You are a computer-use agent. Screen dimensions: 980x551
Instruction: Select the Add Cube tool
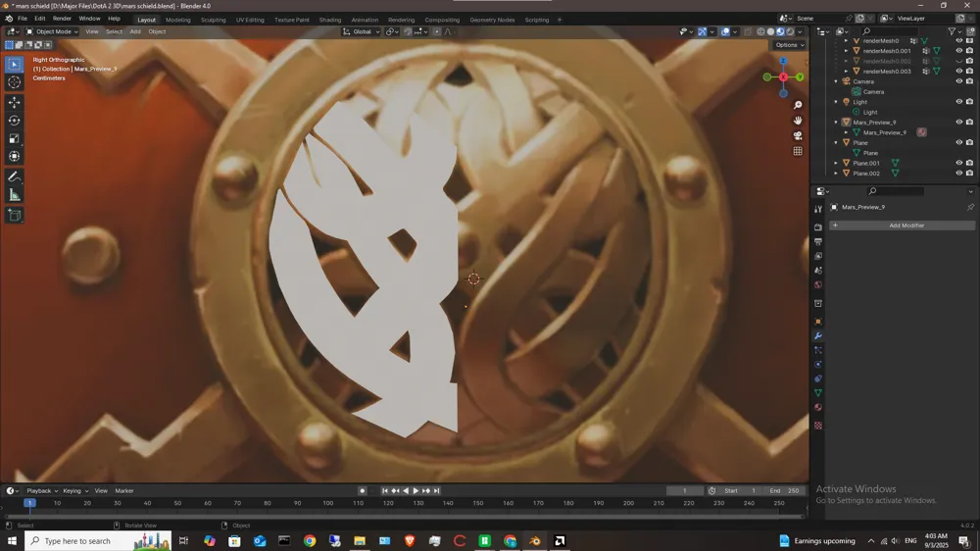(x=15, y=216)
